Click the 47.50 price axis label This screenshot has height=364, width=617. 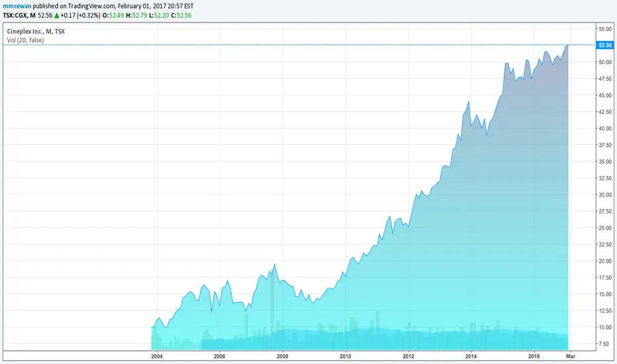tap(605, 79)
